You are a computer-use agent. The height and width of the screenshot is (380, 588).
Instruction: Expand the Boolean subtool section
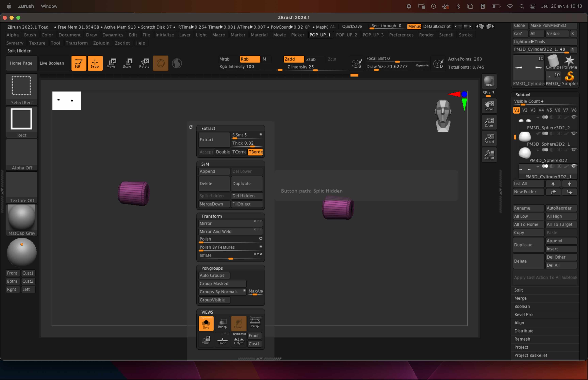point(522,306)
